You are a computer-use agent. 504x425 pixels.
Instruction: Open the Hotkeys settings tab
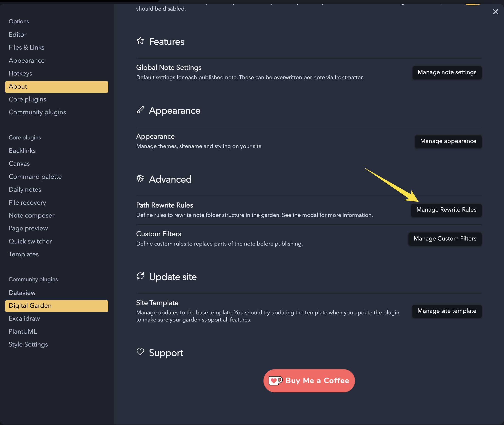point(20,73)
